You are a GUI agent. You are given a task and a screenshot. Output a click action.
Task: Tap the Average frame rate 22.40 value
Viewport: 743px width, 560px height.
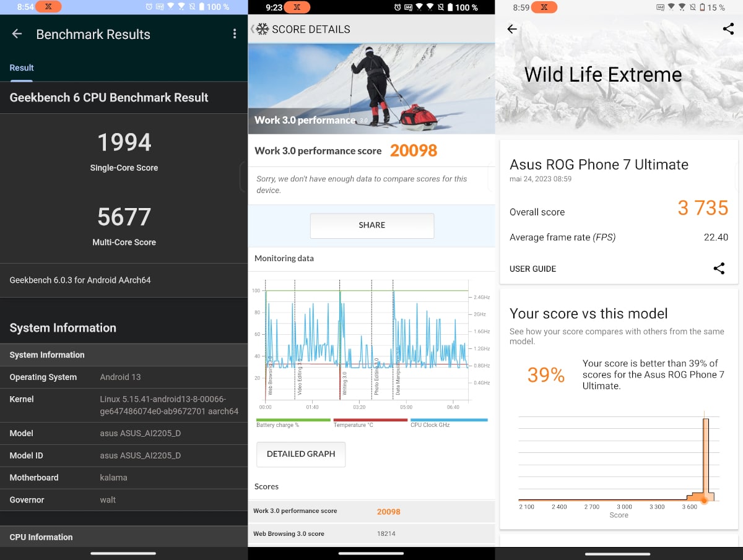point(716,237)
